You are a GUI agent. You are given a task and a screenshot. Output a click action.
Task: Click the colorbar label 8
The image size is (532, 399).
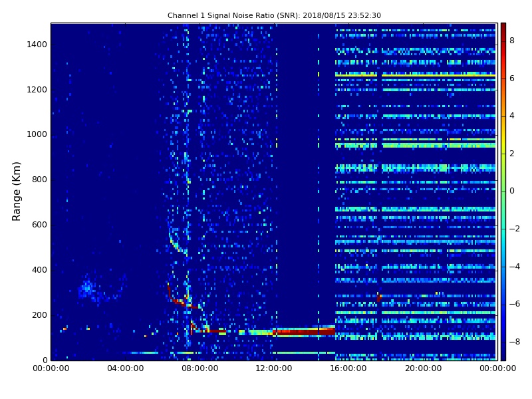(512, 41)
